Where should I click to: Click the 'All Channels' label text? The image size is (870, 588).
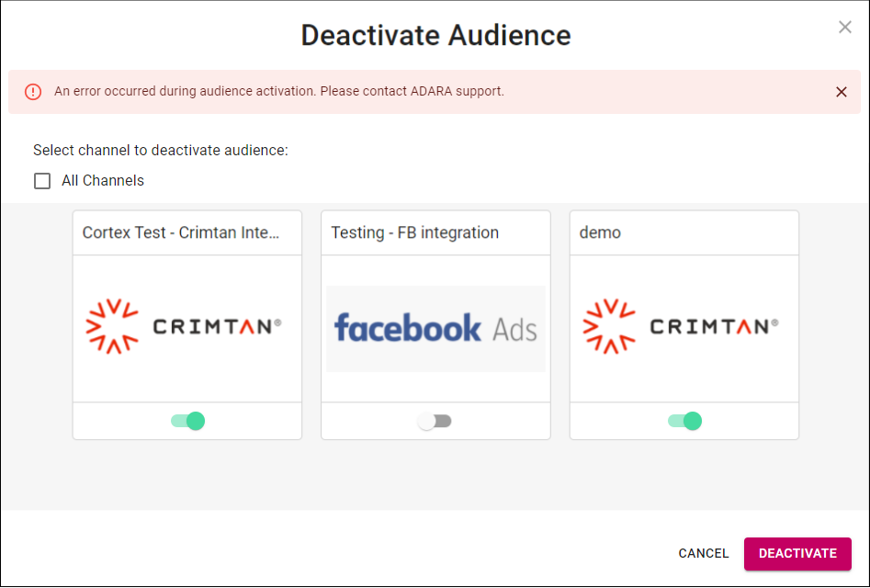pos(103,181)
